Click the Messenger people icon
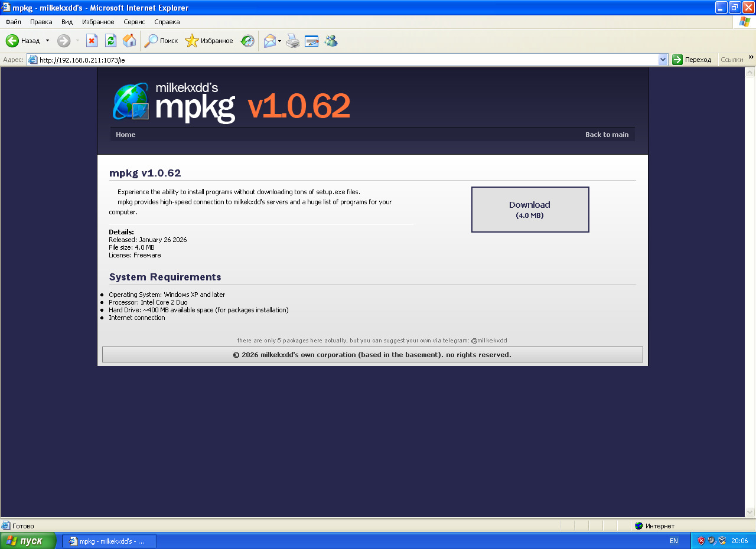The width and height of the screenshot is (756, 549). [x=331, y=41]
